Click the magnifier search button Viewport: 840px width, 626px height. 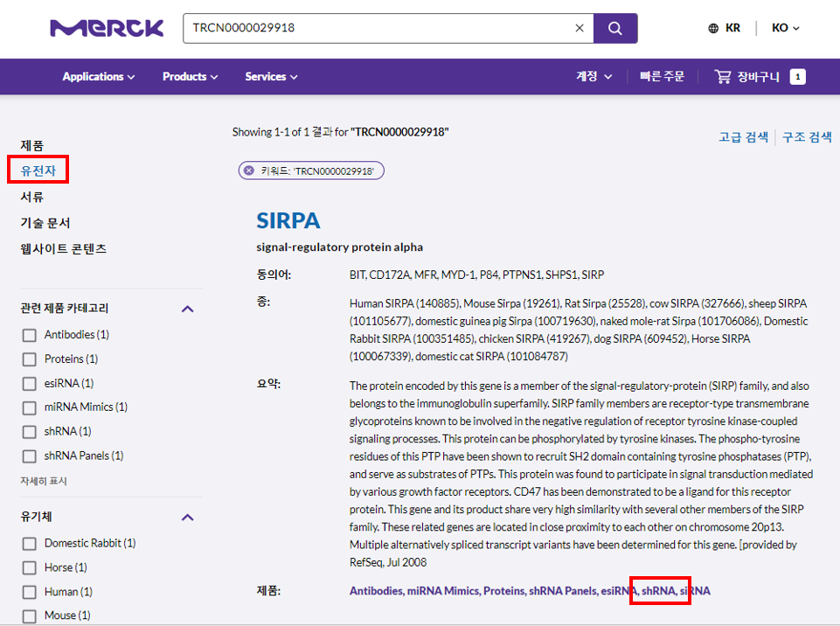point(615,28)
